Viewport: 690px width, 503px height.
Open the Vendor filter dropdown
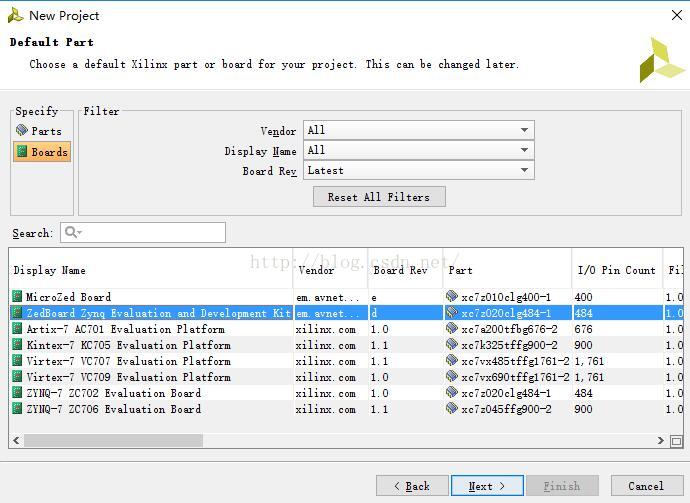418,130
